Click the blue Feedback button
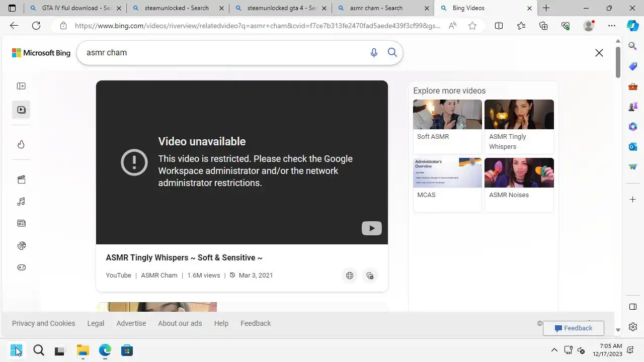Image resolution: width=644 pixels, height=362 pixels. point(574,328)
